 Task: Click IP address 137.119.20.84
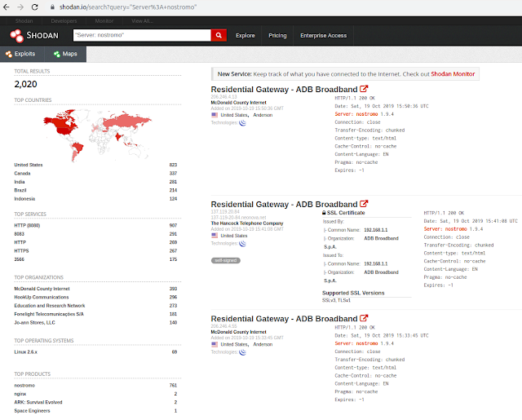pos(225,212)
